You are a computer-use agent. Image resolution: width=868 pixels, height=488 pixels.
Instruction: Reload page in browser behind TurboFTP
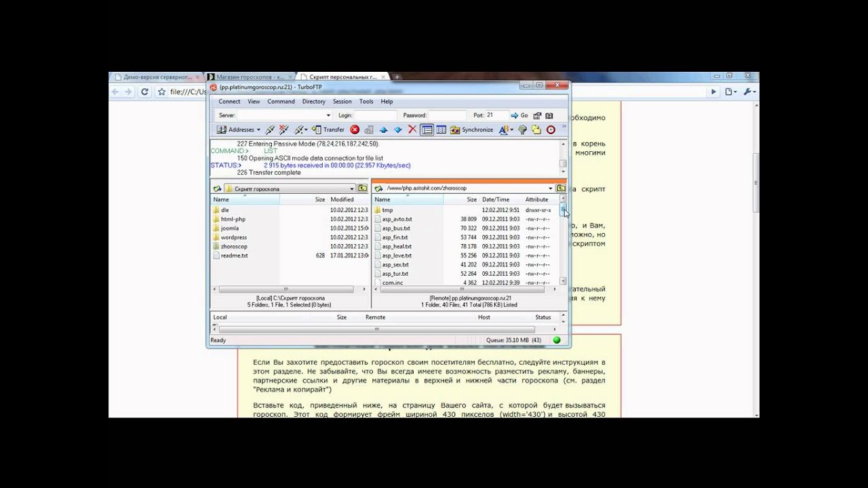pos(144,91)
